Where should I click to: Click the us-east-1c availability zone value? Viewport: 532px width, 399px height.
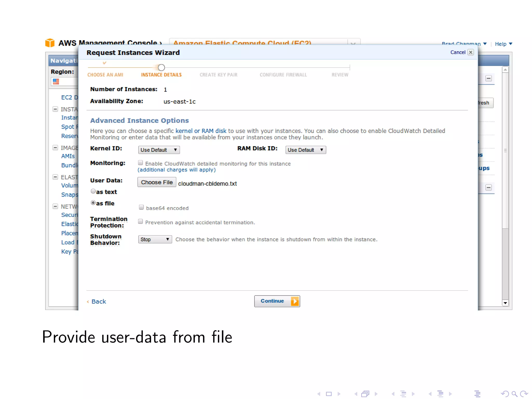click(179, 102)
